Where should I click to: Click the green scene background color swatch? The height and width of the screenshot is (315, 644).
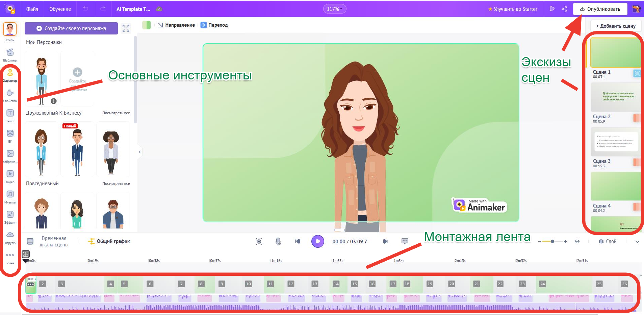point(146,25)
